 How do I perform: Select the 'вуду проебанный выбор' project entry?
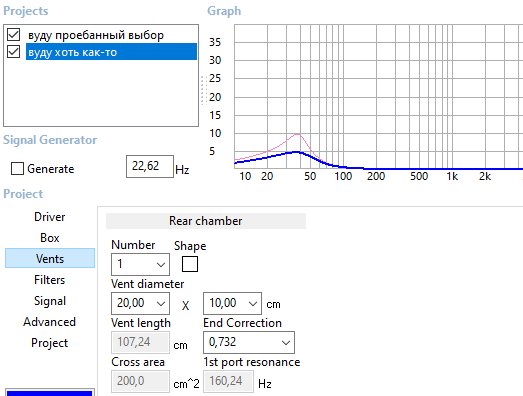[96, 35]
